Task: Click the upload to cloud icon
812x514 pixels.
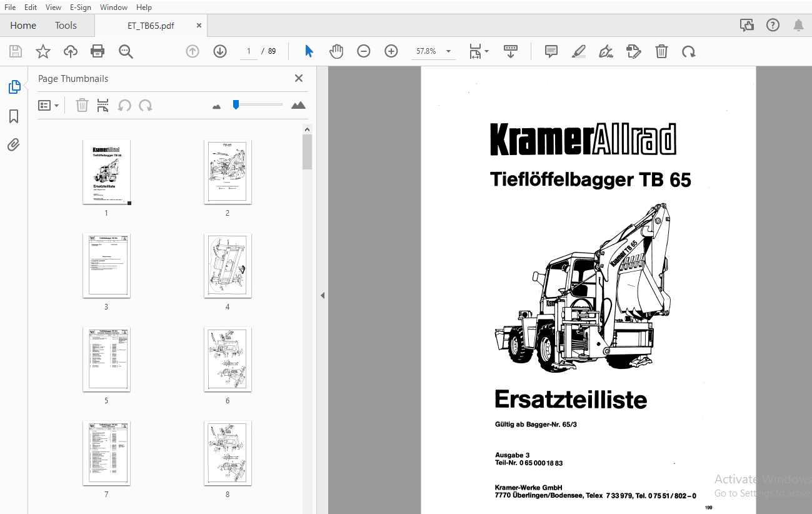Action: (71, 51)
